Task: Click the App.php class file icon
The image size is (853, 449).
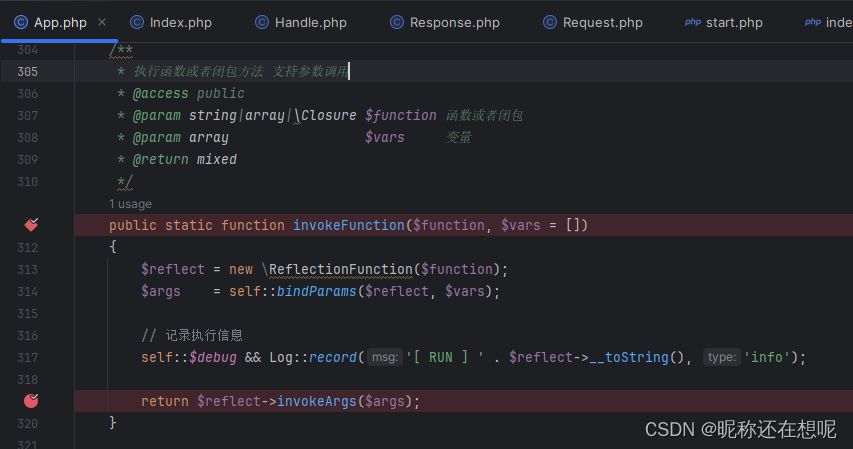Action: tap(21, 22)
